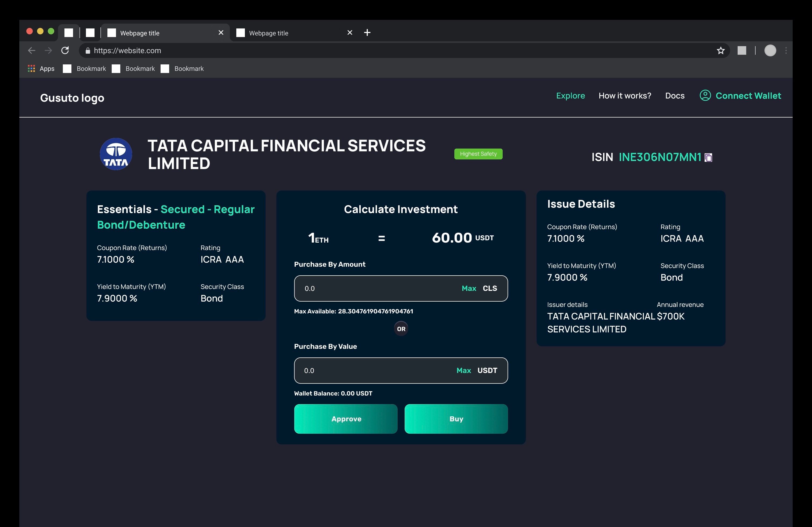This screenshot has width=812, height=527.
Task: Reload the page with the refresh icon
Action: point(65,50)
